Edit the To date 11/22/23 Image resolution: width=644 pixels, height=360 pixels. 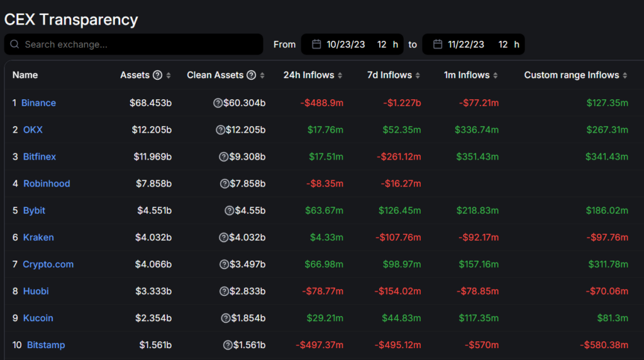click(x=466, y=45)
